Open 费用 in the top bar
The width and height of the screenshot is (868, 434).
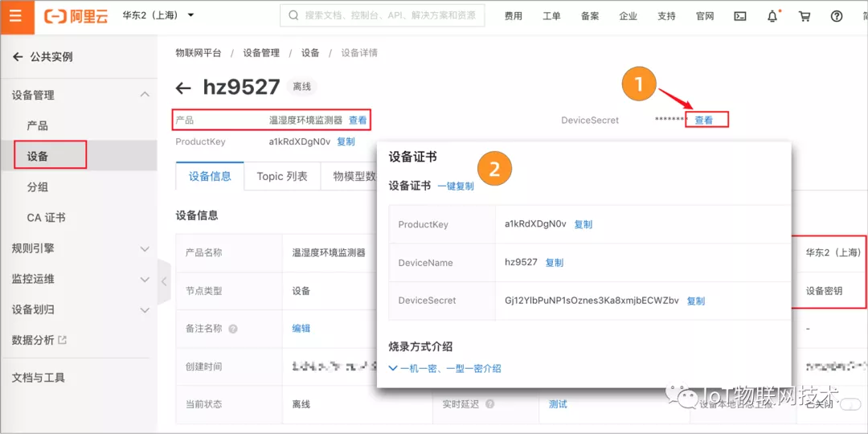point(513,16)
